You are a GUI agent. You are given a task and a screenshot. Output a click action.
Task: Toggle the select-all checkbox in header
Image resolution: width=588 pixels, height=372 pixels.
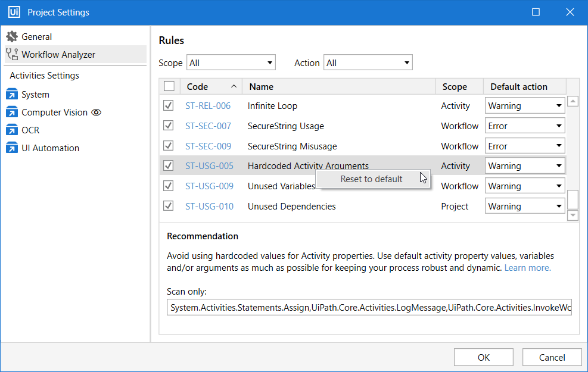pyautogui.click(x=169, y=86)
